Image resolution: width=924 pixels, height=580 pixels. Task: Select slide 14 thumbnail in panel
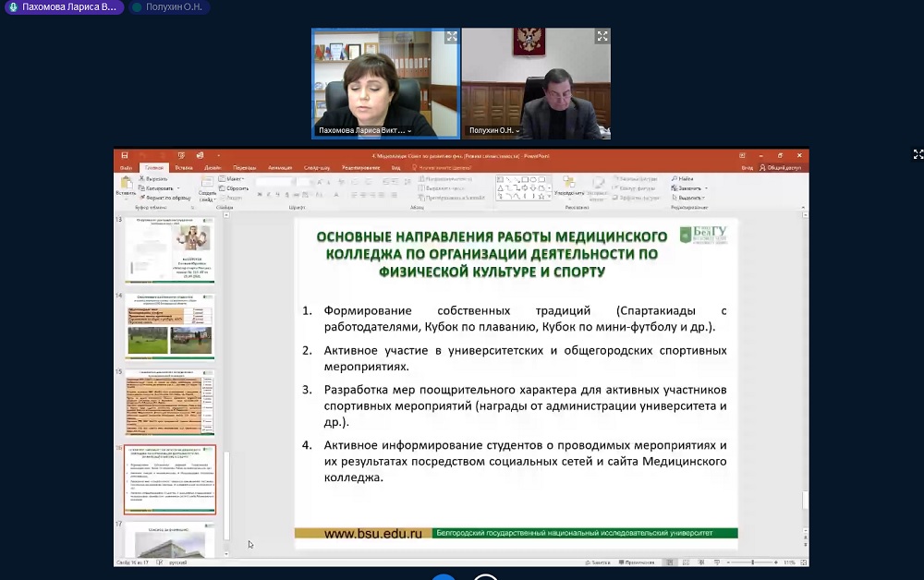169,330
